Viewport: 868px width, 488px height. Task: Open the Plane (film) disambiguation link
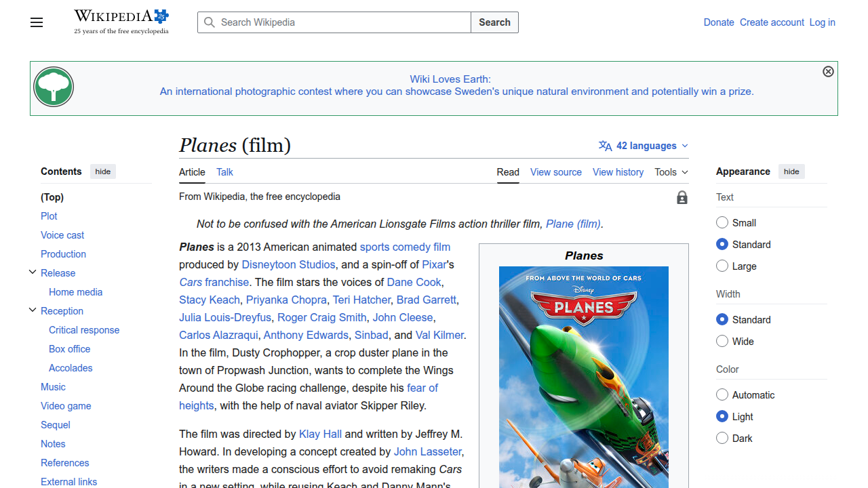pyautogui.click(x=573, y=224)
